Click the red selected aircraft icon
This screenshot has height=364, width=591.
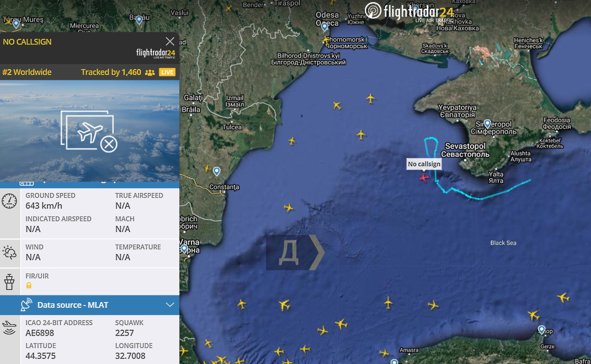(424, 178)
